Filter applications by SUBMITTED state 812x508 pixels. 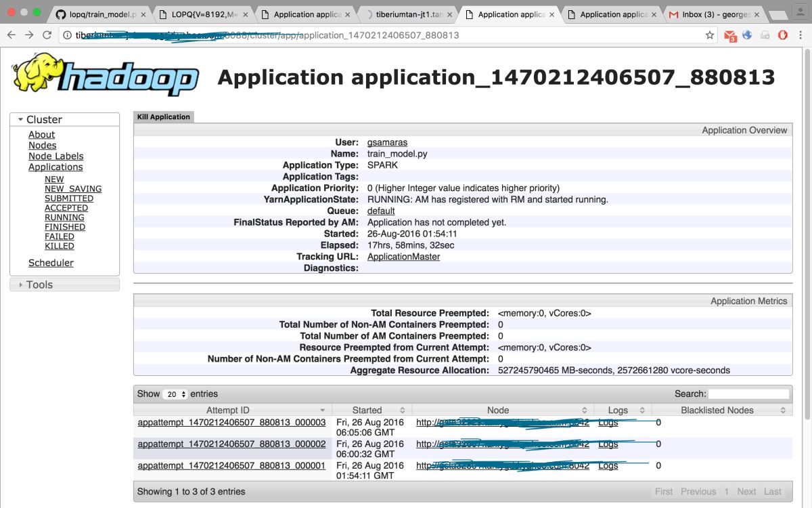pyautogui.click(x=69, y=198)
